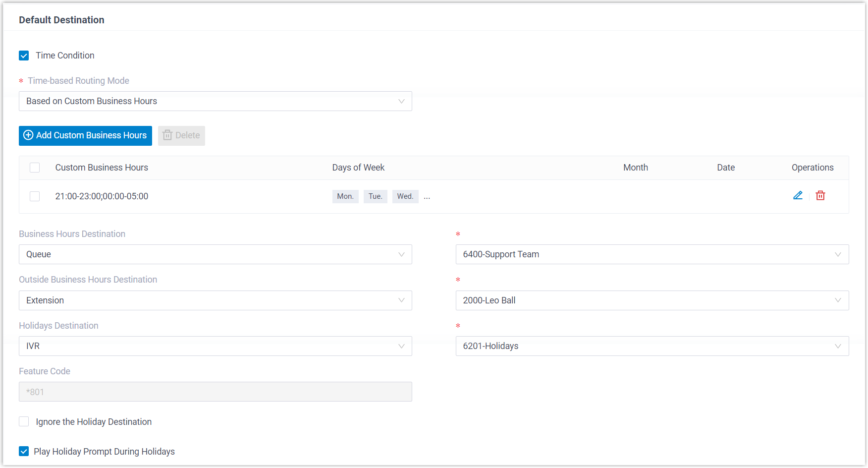Disable Play Holiday Prompt During Holidays

24,452
